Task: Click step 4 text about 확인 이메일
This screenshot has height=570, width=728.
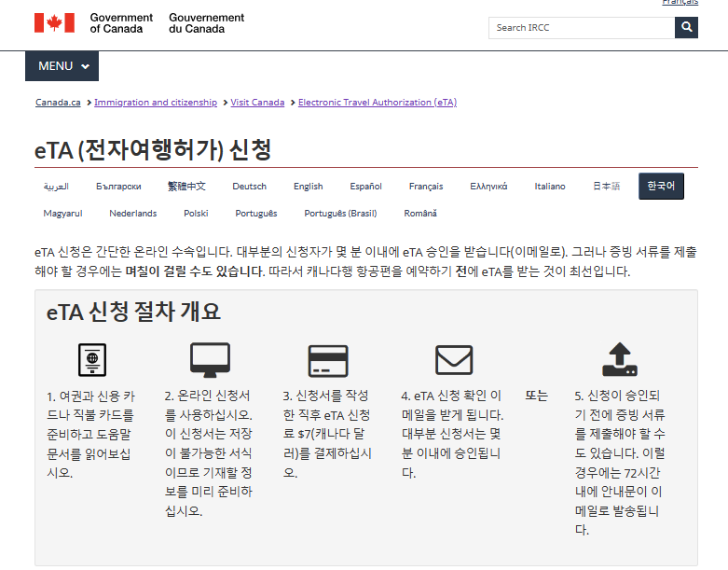Action: point(452,434)
